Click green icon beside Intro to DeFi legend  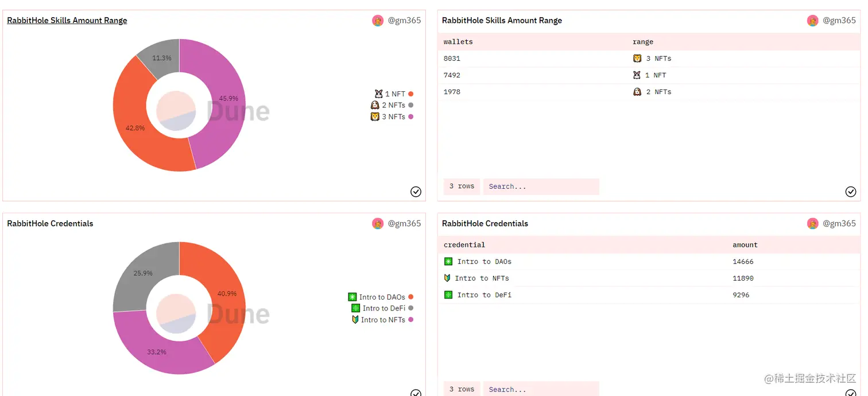tap(356, 308)
